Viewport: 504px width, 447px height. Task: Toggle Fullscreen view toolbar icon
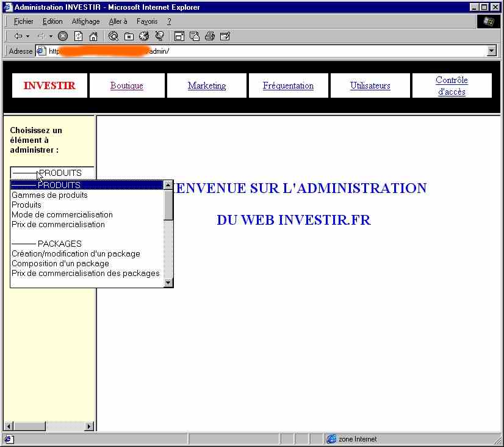point(179,37)
